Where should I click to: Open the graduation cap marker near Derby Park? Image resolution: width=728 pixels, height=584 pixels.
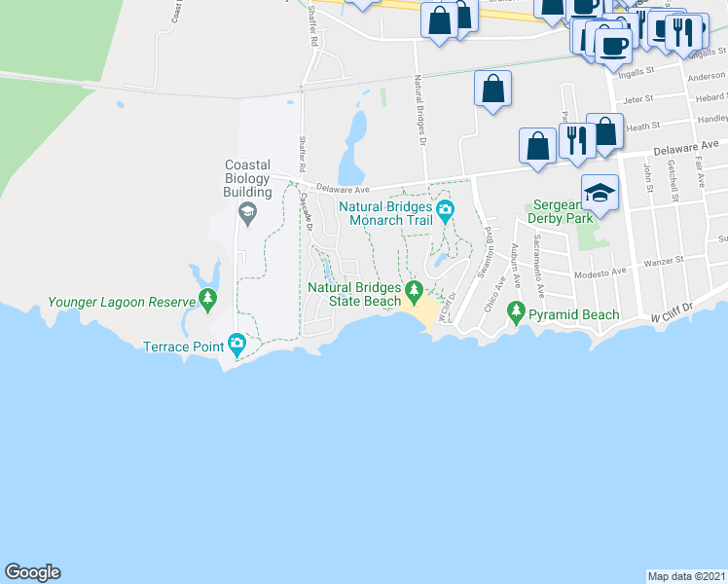tap(600, 195)
